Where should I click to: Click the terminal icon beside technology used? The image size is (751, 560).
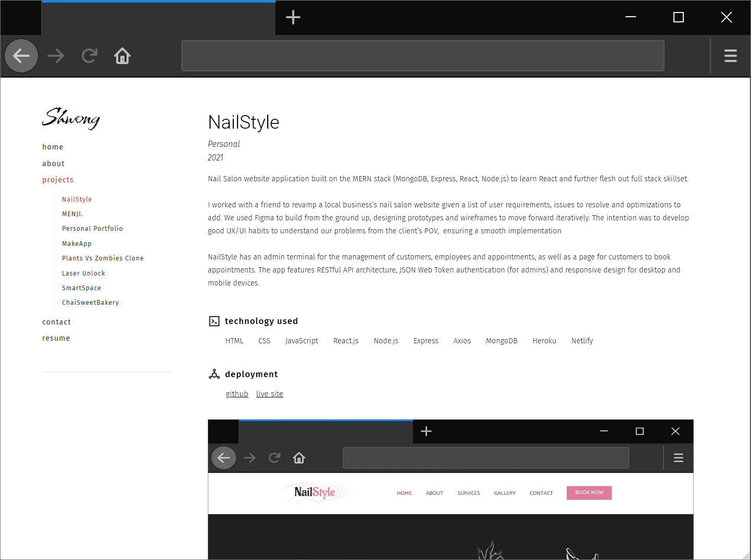[x=214, y=321]
